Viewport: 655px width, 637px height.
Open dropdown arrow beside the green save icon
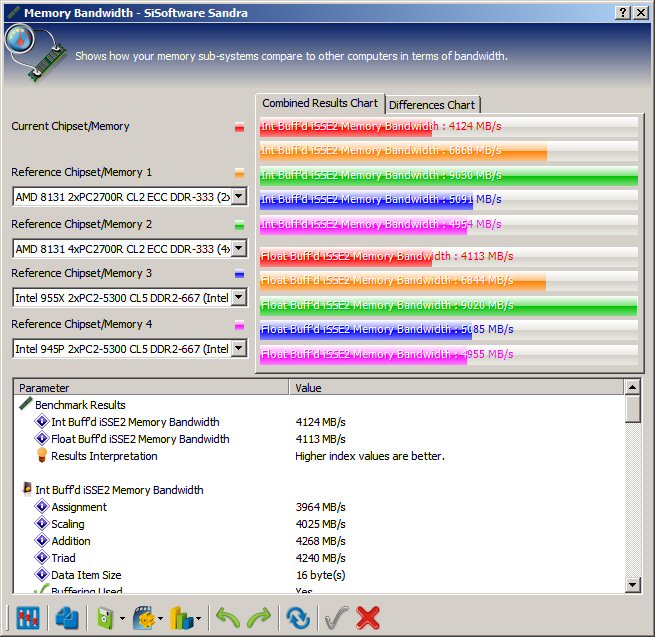tap(122, 618)
